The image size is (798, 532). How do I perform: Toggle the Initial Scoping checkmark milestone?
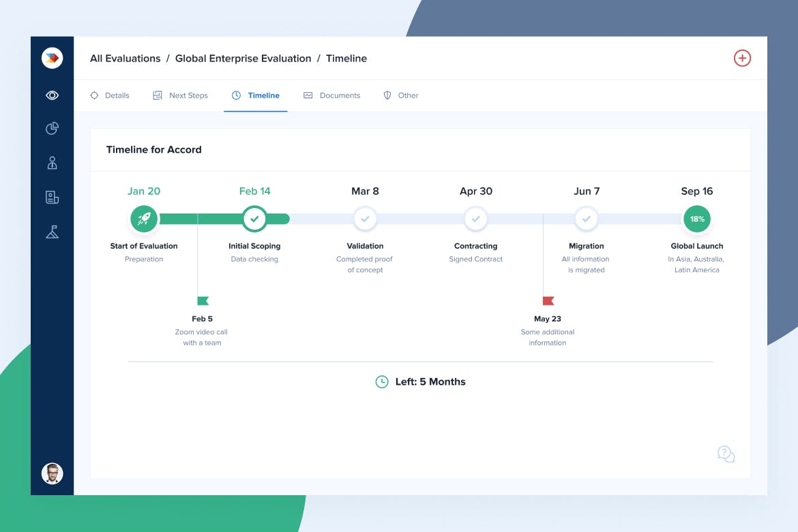click(254, 219)
